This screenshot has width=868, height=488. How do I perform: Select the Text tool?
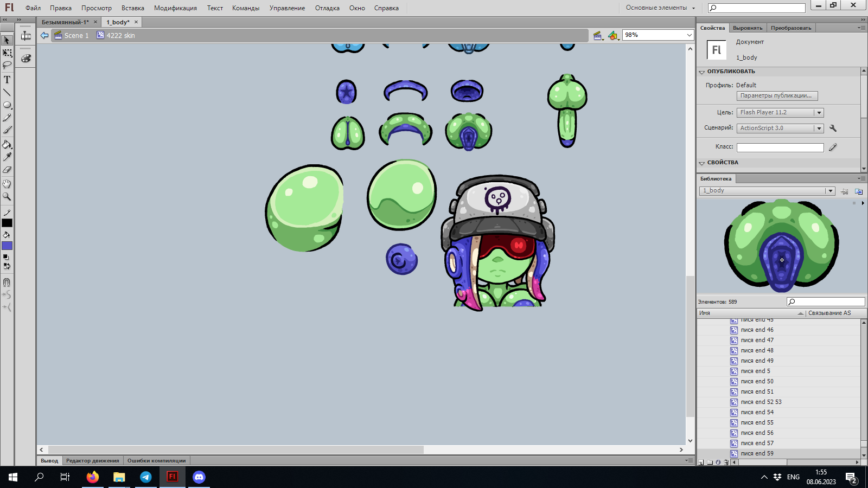tap(7, 80)
